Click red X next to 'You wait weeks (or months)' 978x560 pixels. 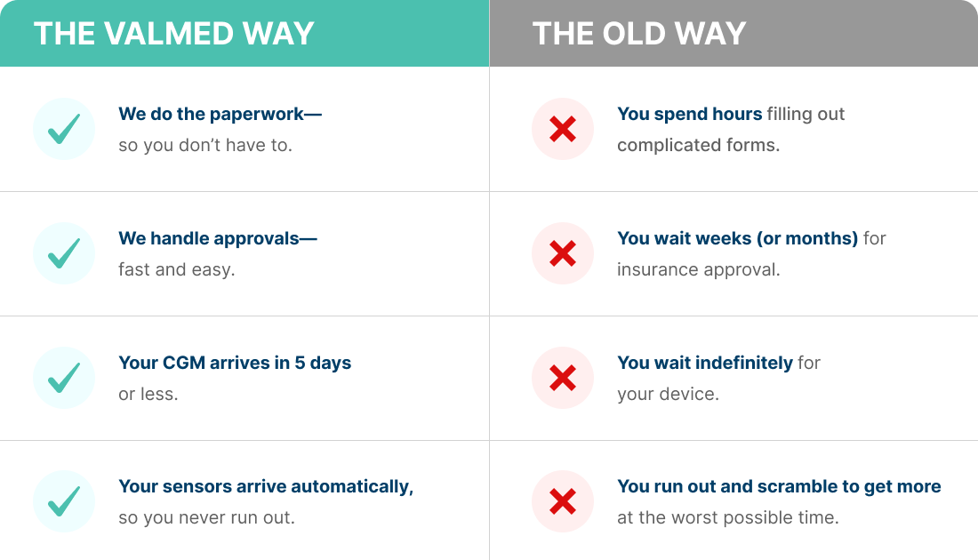tap(563, 253)
